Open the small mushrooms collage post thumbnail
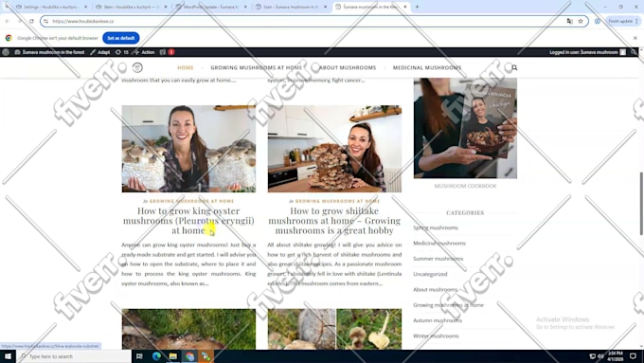The width and height of the screenshot is (644, 363). pos(334,329)
